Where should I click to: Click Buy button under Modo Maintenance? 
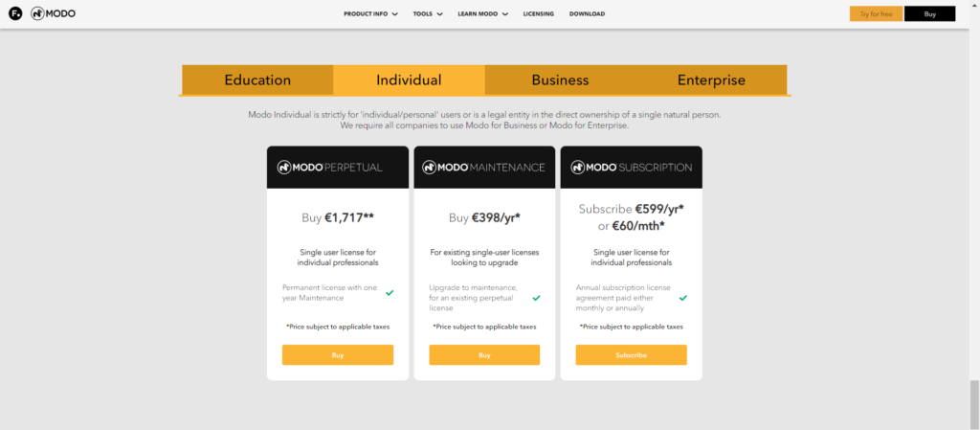pyautogui.click(x=484, y=355)
